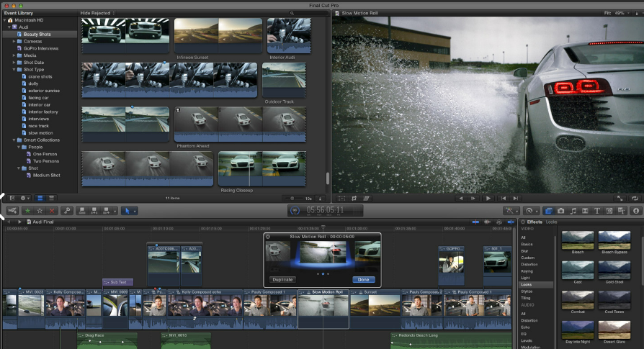Image resolution: width=644 pixels, height=349 pixels.
Task: Expand the Media folder
Action: click(x=14, y=55)
